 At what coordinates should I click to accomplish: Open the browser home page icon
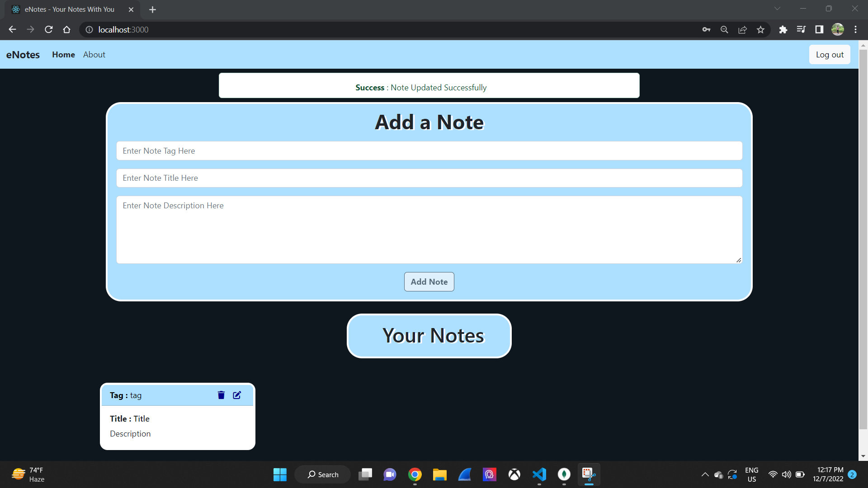click(66, 29)
